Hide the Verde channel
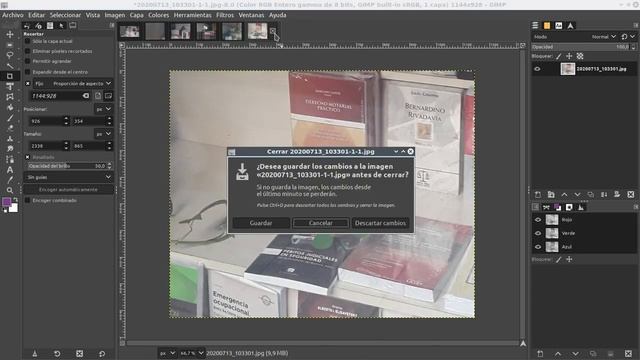The height and width of the screenshot is (360, 640). click(x=538, y=233)
